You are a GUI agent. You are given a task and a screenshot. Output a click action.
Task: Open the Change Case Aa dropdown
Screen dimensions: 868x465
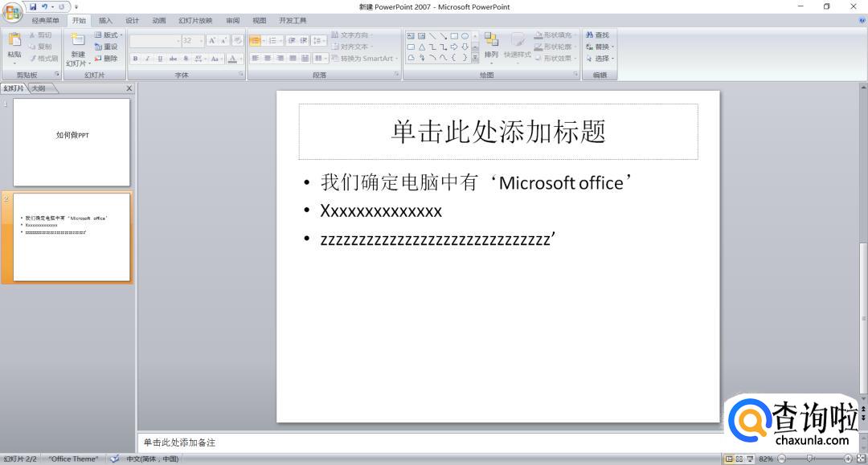point(216,58)
